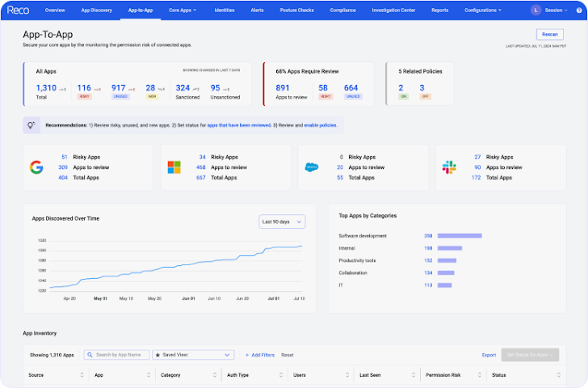Expand the Saved View dropdown
The image size is (588, 388).
193,355
